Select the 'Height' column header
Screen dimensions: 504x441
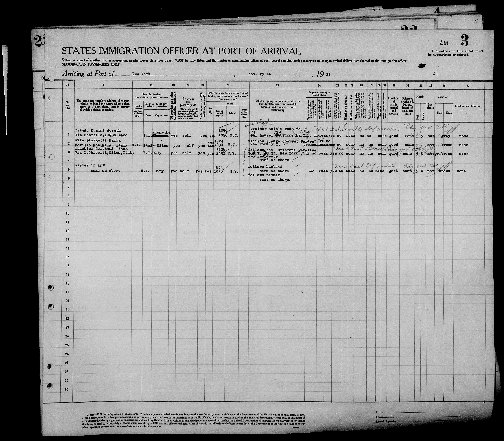420,97
